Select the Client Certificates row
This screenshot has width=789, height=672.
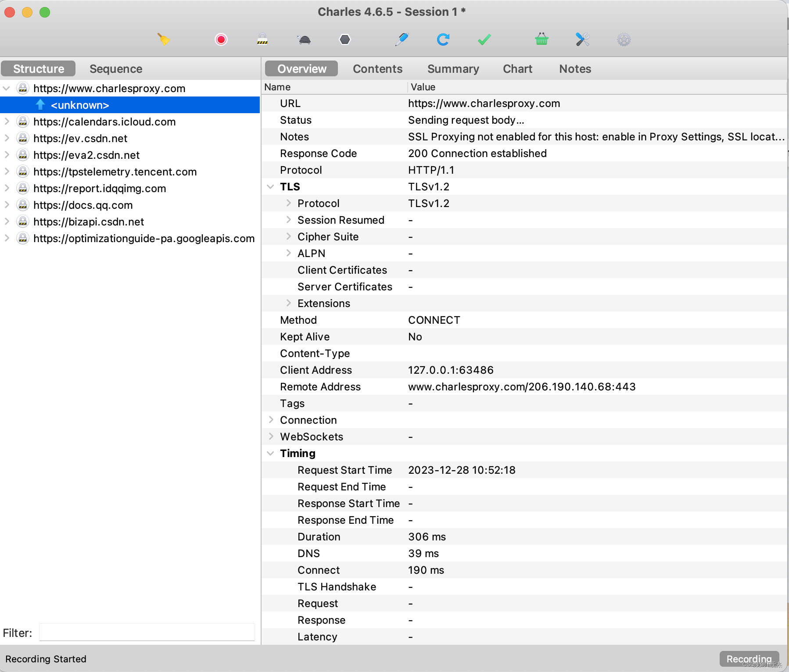pyautogui.click(x=524, y=270)
